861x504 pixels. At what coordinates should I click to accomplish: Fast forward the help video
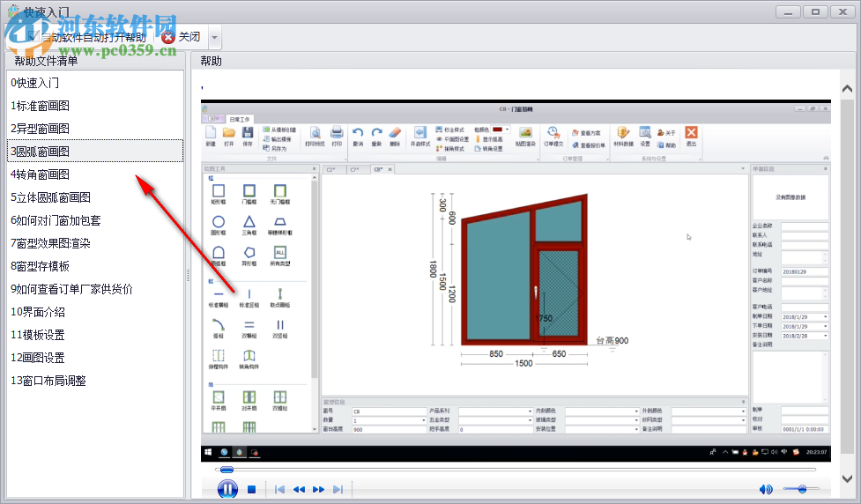pyautogui.click(x=318, y=489)
